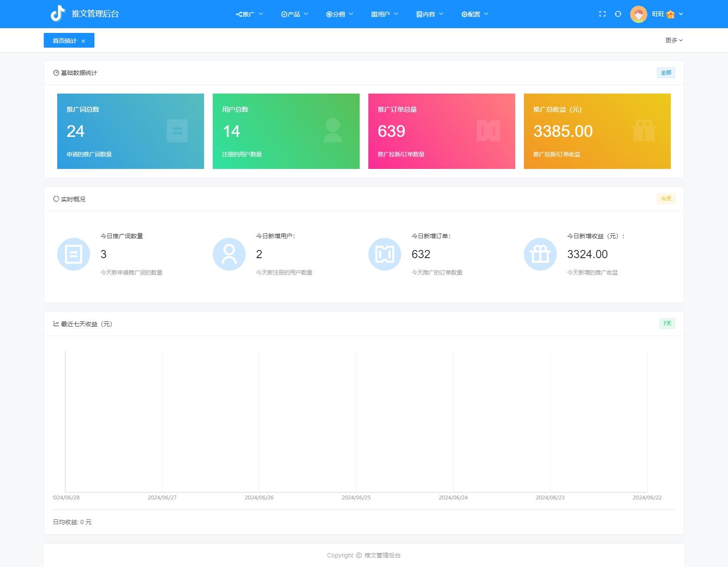Click the crown badge beside username

pos(670,14)
